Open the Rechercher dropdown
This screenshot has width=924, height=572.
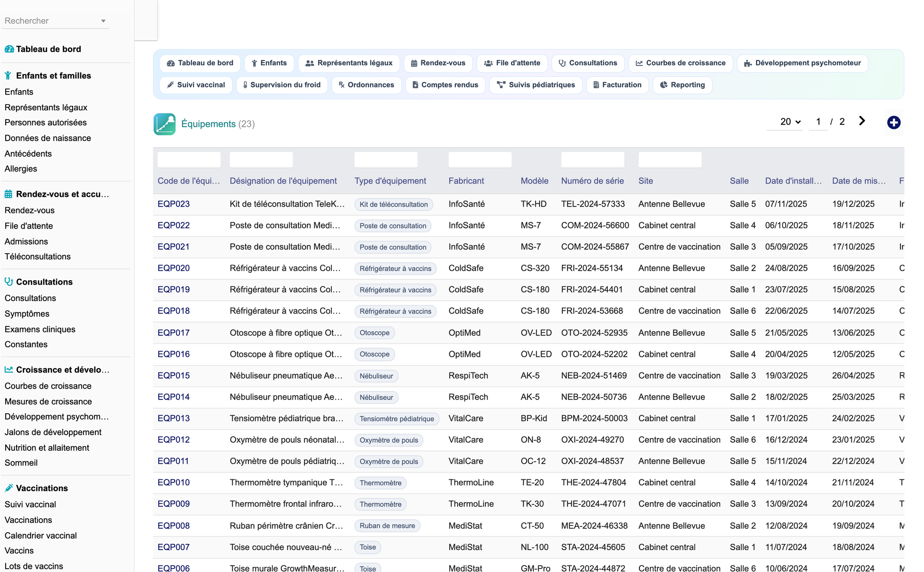[x=56, y=21]
